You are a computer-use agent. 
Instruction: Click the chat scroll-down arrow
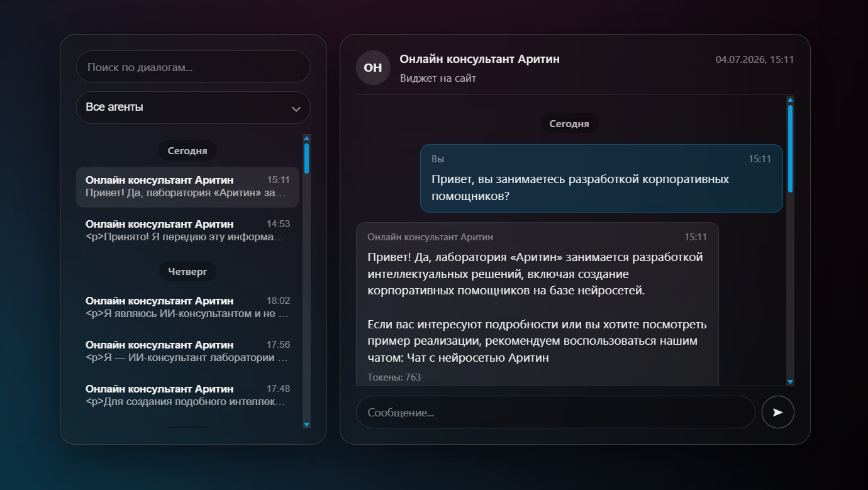click(x=790, y=382)
